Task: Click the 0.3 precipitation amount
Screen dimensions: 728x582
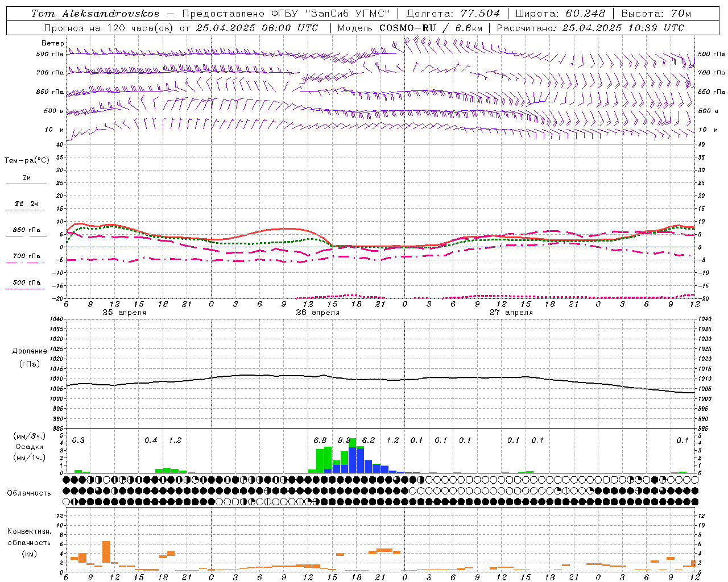Action: tap(78, 440)
